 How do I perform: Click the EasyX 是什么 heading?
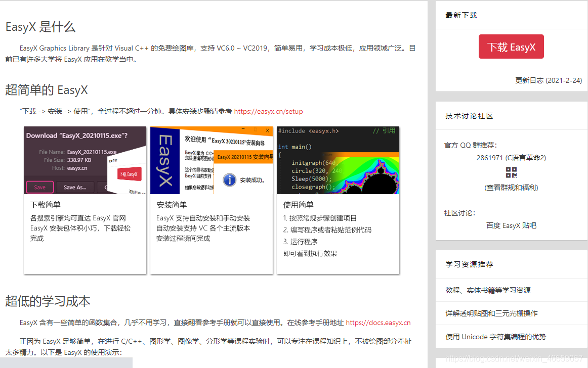[40, 27]
